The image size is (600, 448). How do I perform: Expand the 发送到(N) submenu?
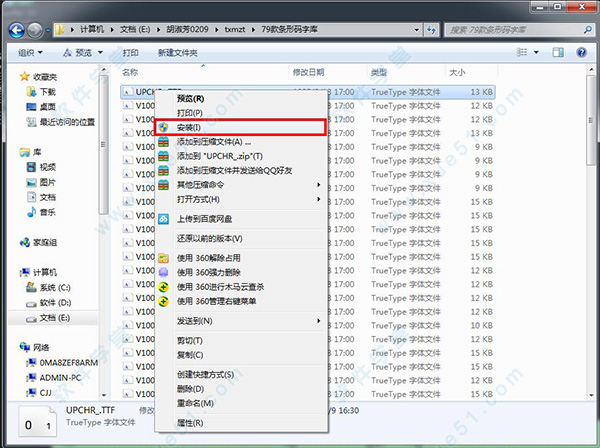click(318, 321)
